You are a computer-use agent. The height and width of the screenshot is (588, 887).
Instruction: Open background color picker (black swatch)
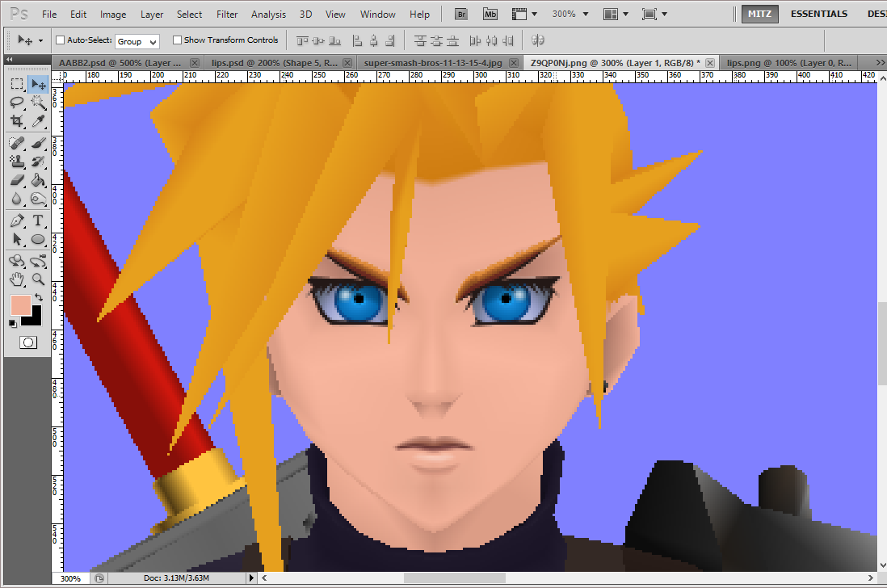(35, 319)
